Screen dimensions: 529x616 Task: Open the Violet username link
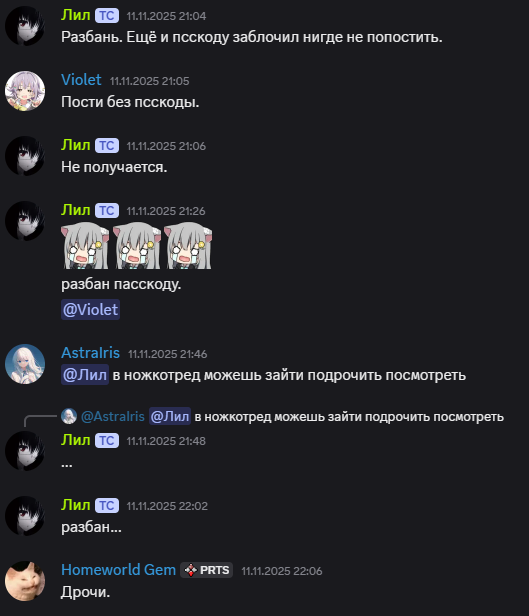[81, 80]
